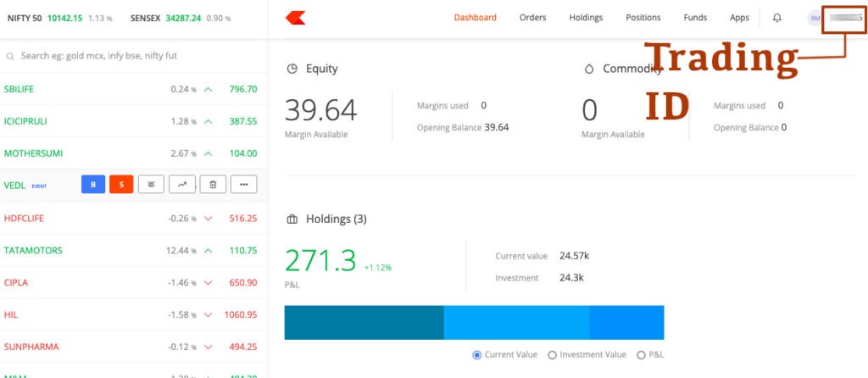The image size is (868, 378).
Task: Select SBILIFE in the watchlist
Action: coord(19,89)
